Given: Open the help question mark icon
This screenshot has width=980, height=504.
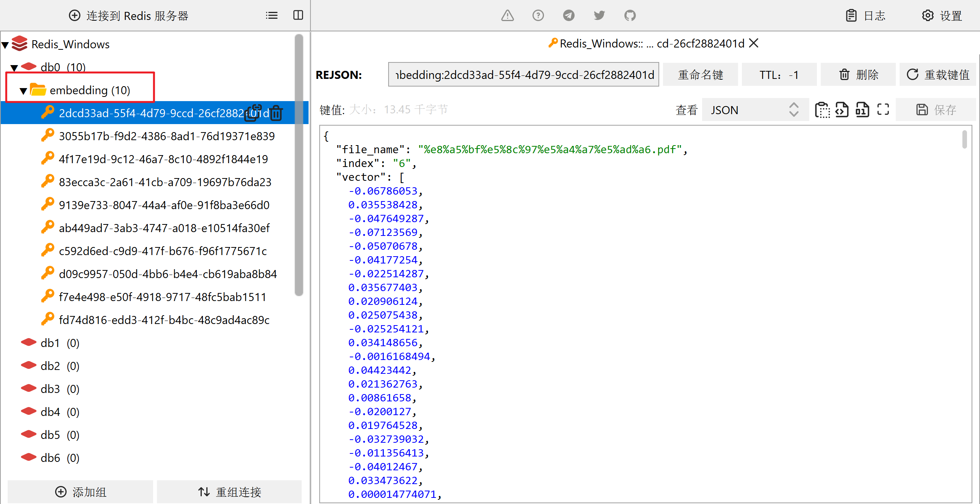Looking at the screenshot, I should tap(538, 15).
